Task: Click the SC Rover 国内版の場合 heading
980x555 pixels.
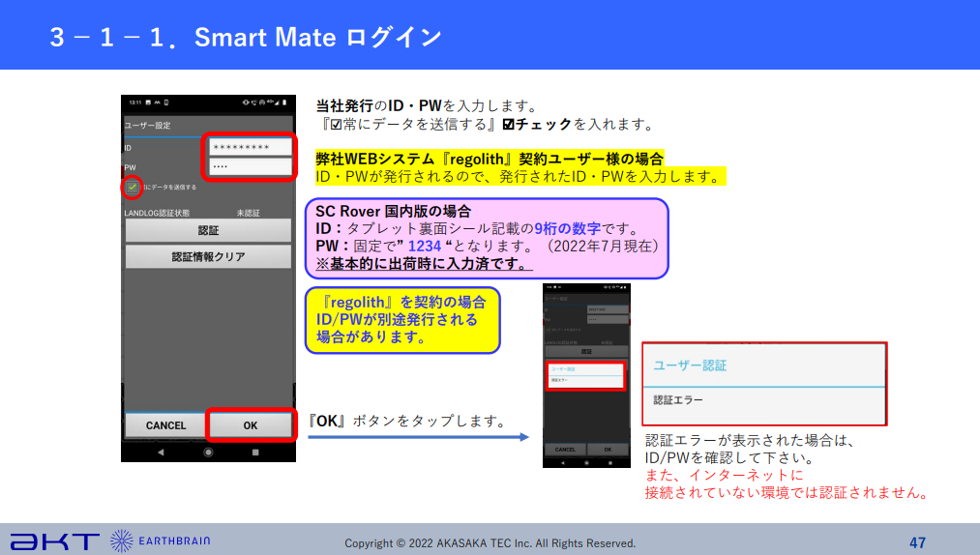Action: coord(393,211)
